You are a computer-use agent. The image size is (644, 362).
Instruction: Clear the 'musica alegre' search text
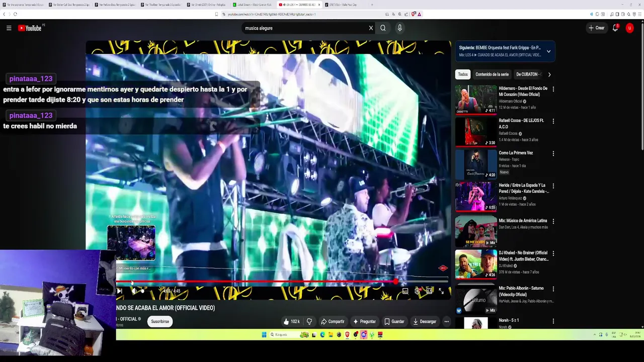pyautogui.click(x=371, y=28)
